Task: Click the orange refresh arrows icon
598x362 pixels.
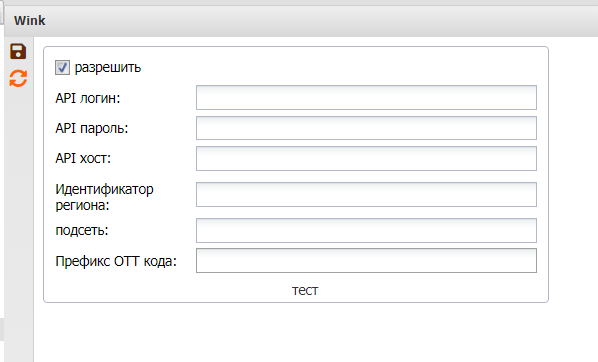Action: (18, 78)
